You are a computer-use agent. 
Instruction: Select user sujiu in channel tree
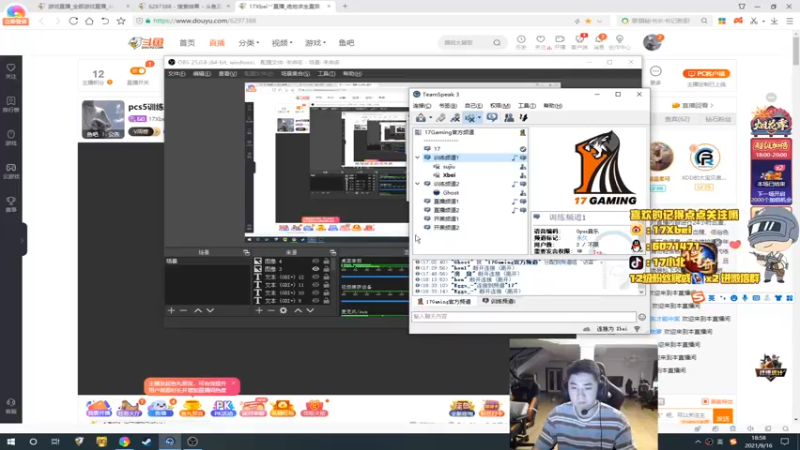[x=448, y=166]
